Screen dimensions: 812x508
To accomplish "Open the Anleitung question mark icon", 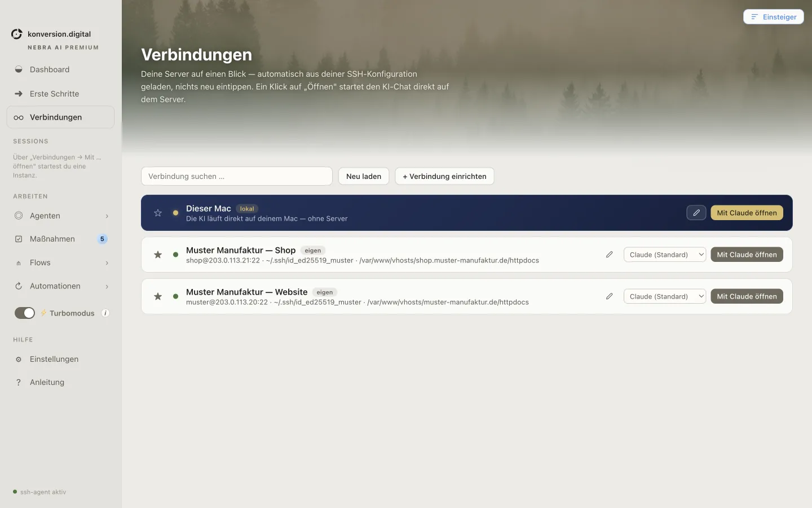I will tap(19, 383).
